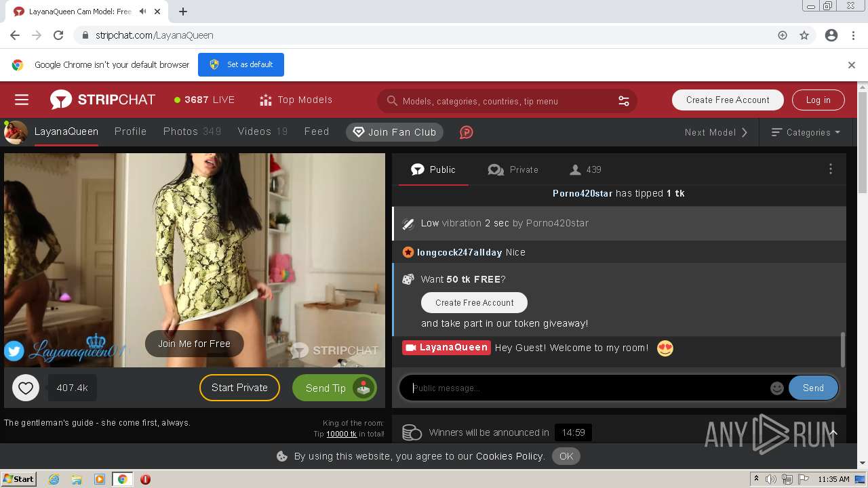The height and width of the screenshot is (488, 868).
Task: Select the LayanaQueen tab
Action: point(66,131)
